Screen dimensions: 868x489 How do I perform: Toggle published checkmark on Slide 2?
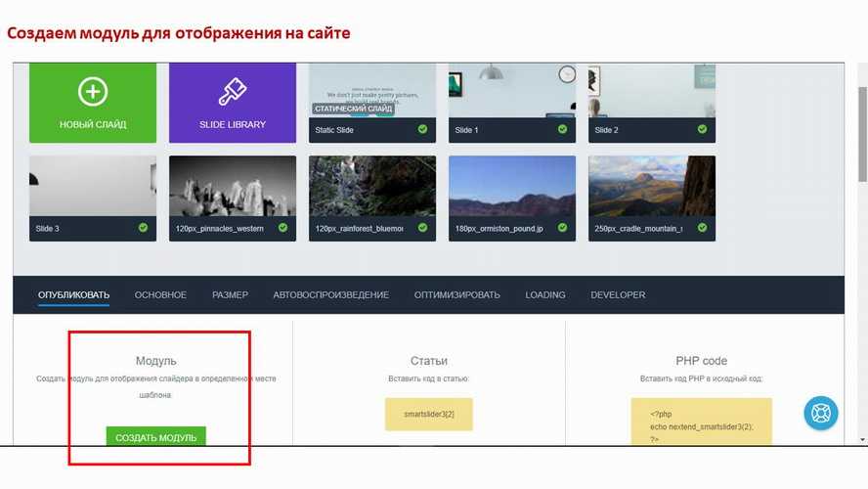702,129
